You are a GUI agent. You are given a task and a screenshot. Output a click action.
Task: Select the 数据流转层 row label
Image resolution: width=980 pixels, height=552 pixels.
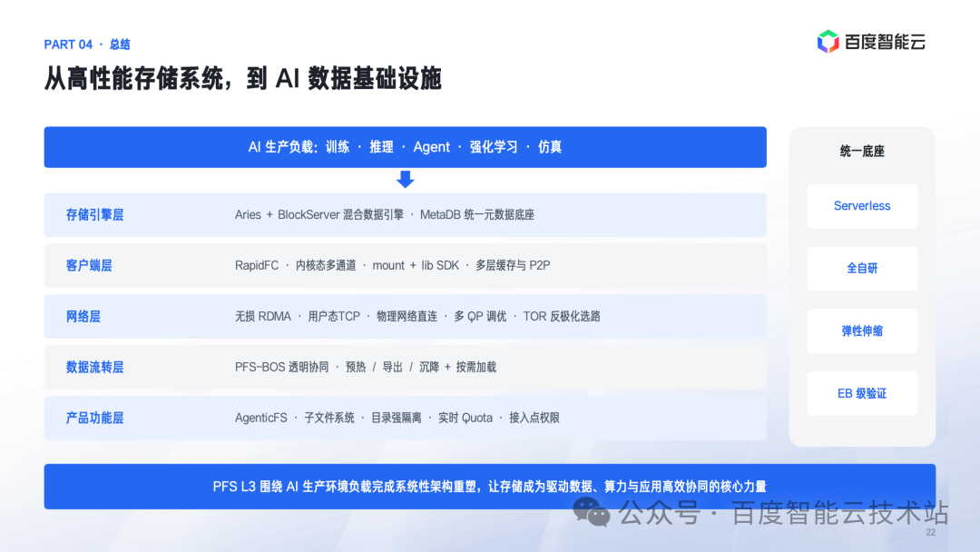pos(95,367)
